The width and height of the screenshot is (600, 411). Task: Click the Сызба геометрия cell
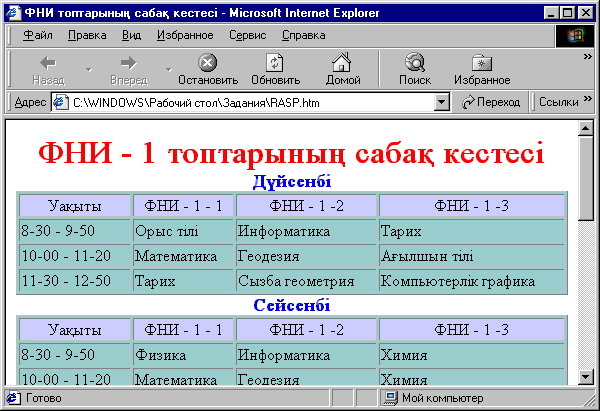click(307, 281)
